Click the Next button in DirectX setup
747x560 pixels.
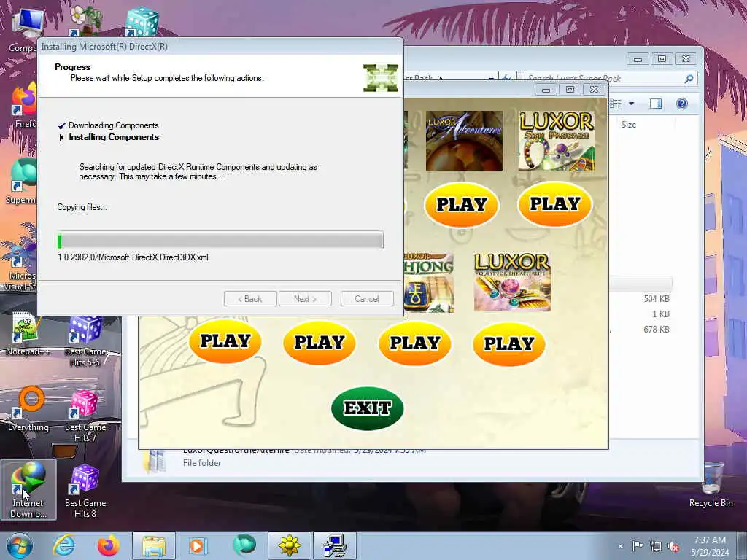tap(305, 298)
